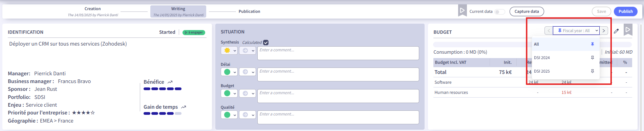Click the play flag icon beside Current data
This screenshot has height=131, width=644.
(x=462, y=10)
